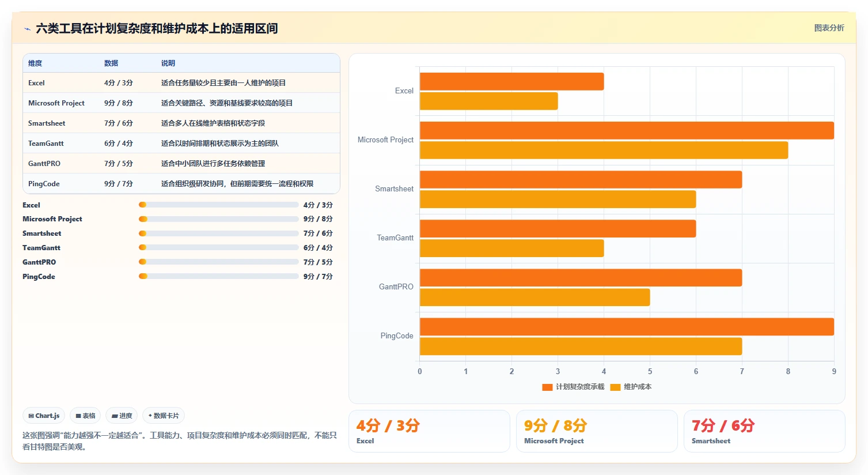The height and width of the screenshot is (475, 868).
Task: Select Smartsheet's 维护成本 chart bar
Action: 558,199
